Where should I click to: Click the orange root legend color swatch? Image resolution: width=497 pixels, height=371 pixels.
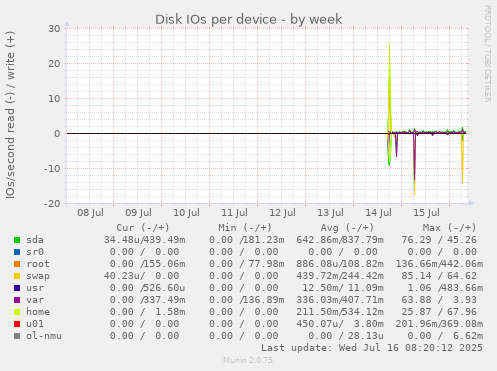[17, 264]
